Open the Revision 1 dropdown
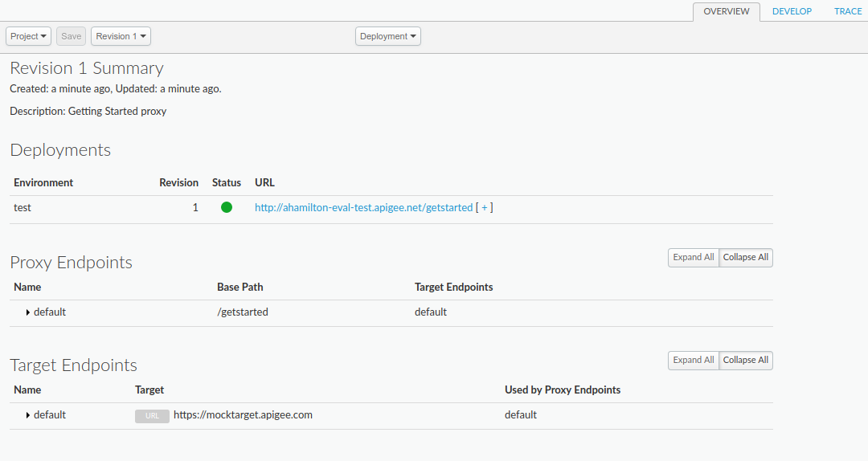The height and width of the screenshot is (461, 868). (x=121, y=36)
